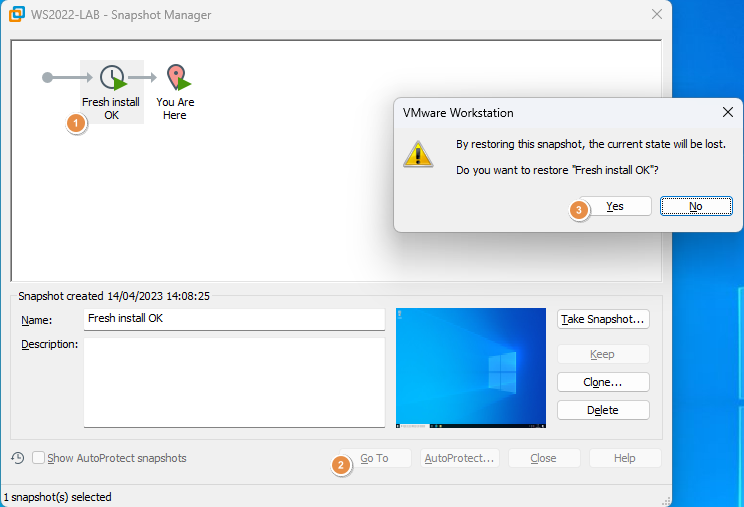
Task: Click the 'WS2022-LAB - Snapshot Manager' title text
Action: tap(121, 15)
